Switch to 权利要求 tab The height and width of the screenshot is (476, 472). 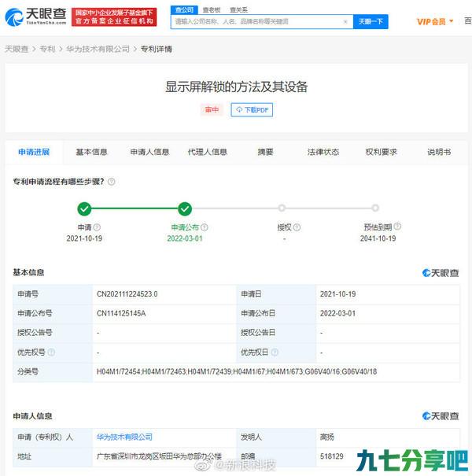(382, 152)
